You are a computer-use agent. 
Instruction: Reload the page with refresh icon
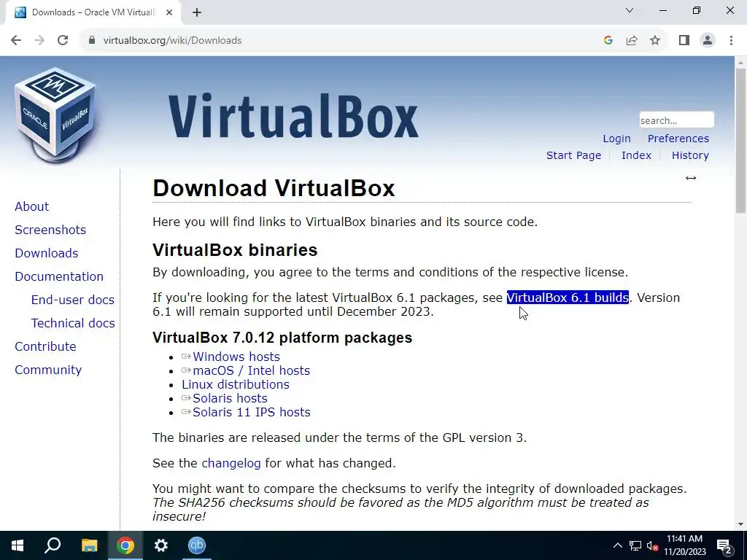(x=63, y=41)
